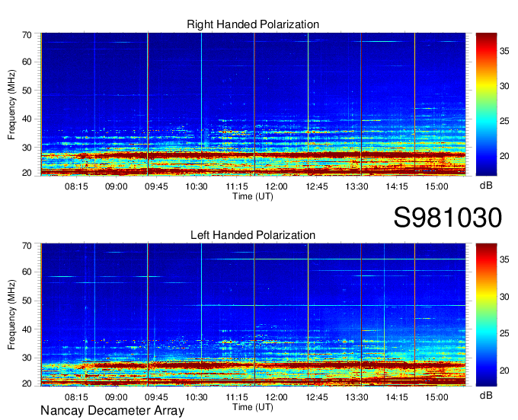This screenshot has width=518, height=420.
Task: Click the Left Handed Polarization spectrogram image
Action: click(253, 315)
